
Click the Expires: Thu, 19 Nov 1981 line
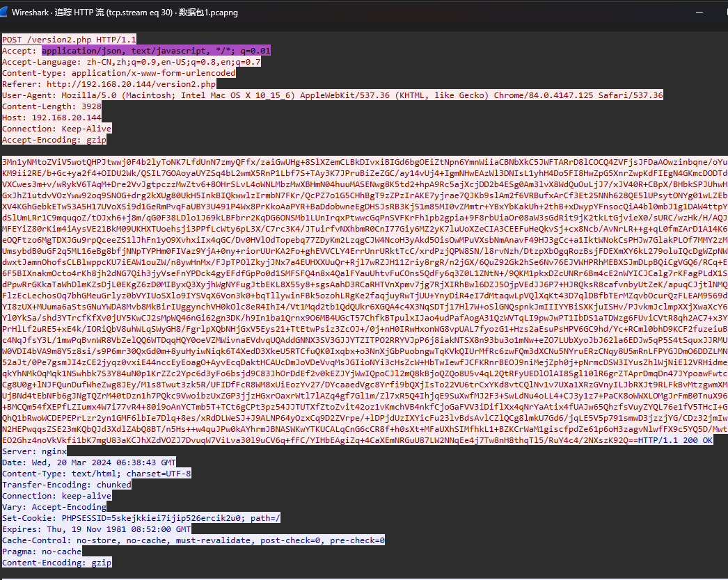pos(96,529)
